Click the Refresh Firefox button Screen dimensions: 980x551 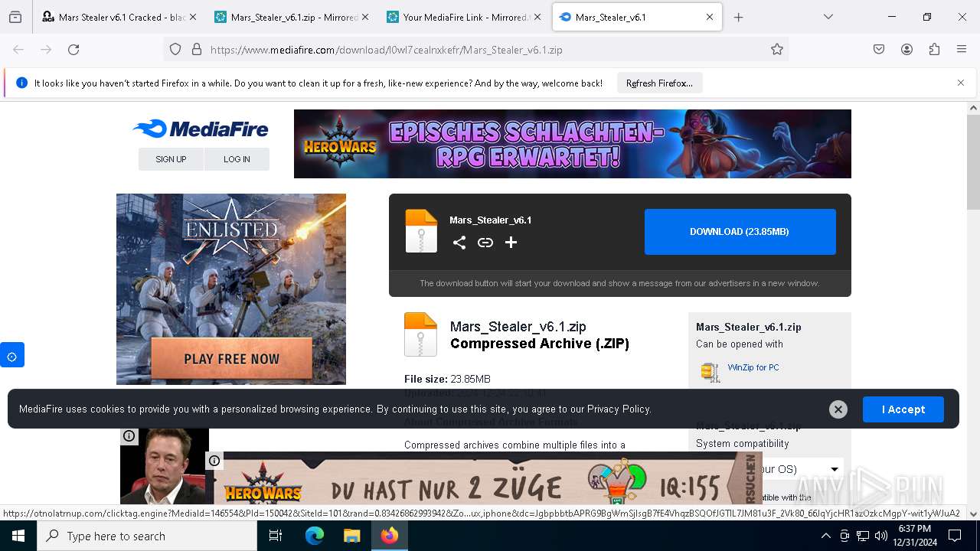[659, 83]
